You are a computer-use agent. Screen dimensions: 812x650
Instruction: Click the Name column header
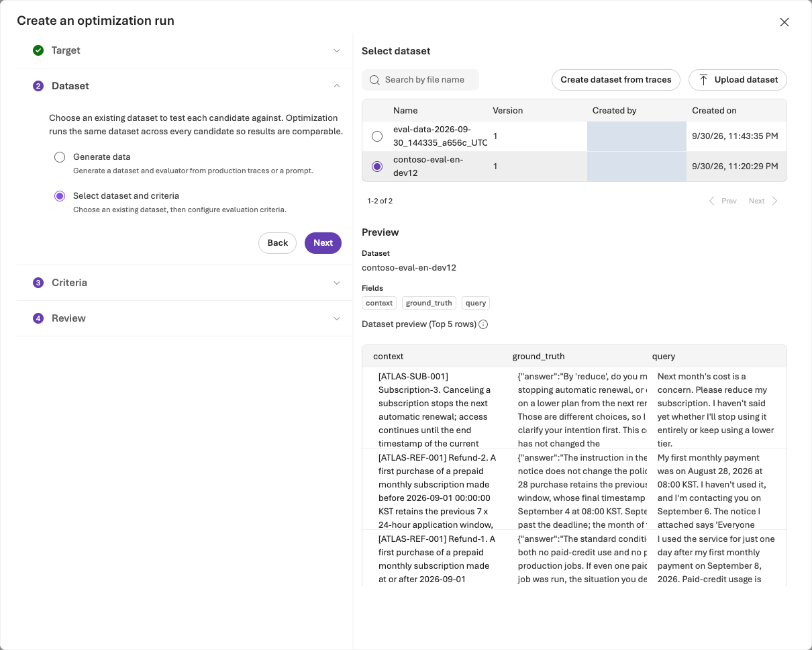tap(405, 111)
